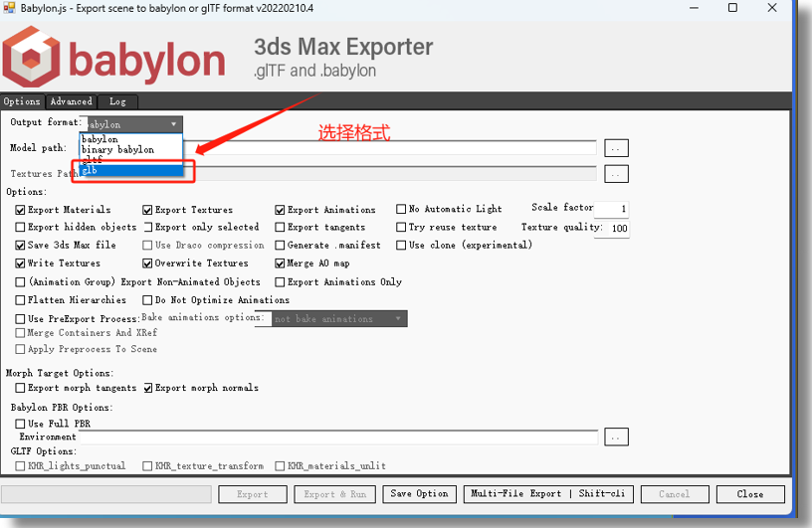Image resolution: width=812 pixels, height=528 pixels.
Task: Enable Export morph tangents
Action: click(20, 388)
